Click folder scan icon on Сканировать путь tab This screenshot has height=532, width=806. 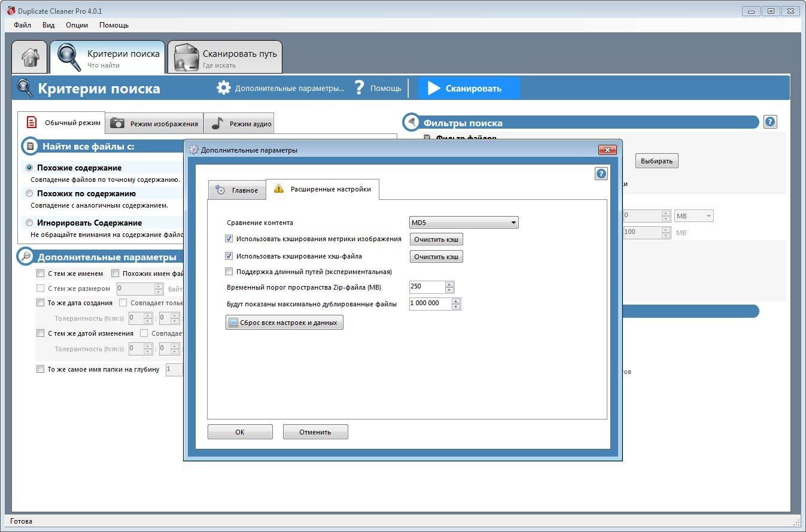(186, 58)
